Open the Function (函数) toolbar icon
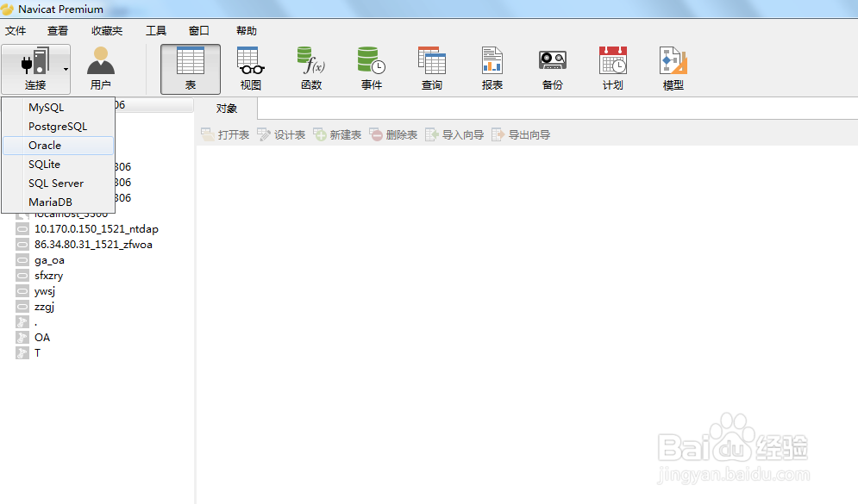Image resolution: width=858 pixels, height=504 pixels. [311, 69]
